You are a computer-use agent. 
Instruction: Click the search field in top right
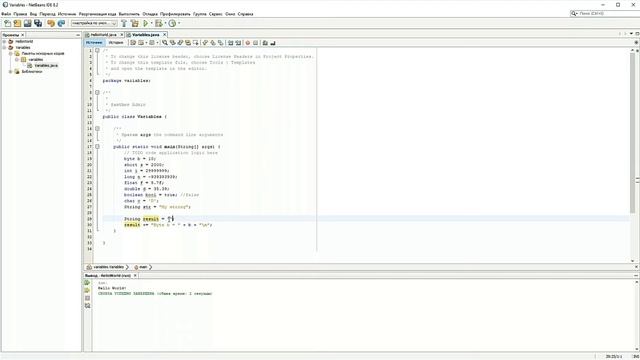(605, 13)
